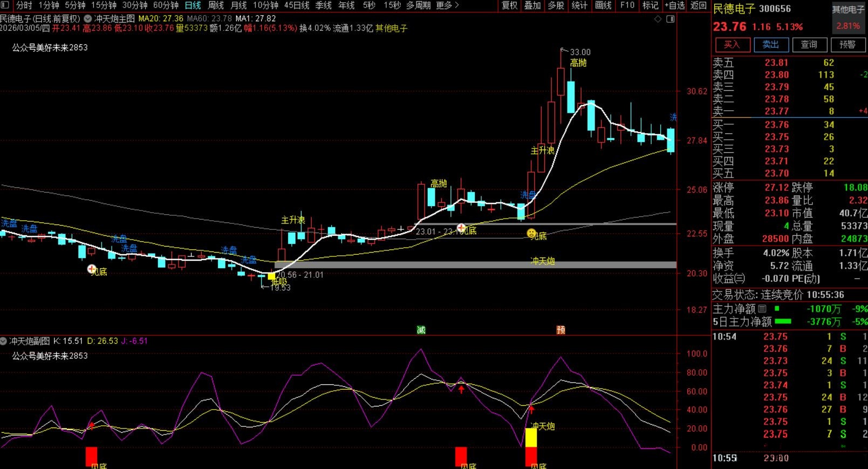Click the yellow smiley face signal icon
868x469 pixels.
coord(531,233)
